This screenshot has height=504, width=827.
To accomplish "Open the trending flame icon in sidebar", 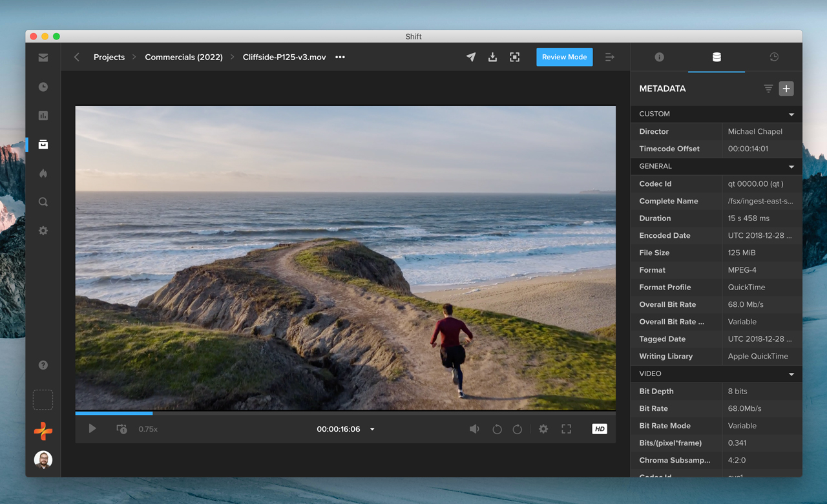I will 43,173.
